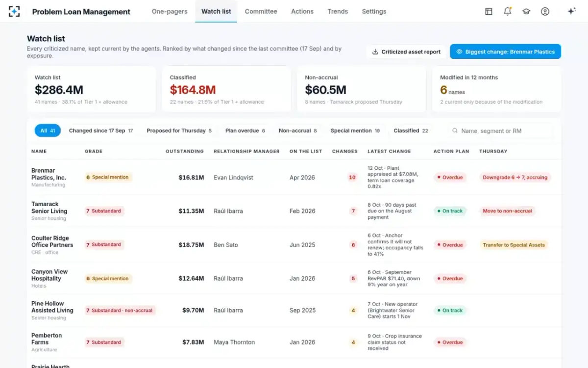Click the $18.75M outstanding amount
588x368 pixels.
(191, 245)
